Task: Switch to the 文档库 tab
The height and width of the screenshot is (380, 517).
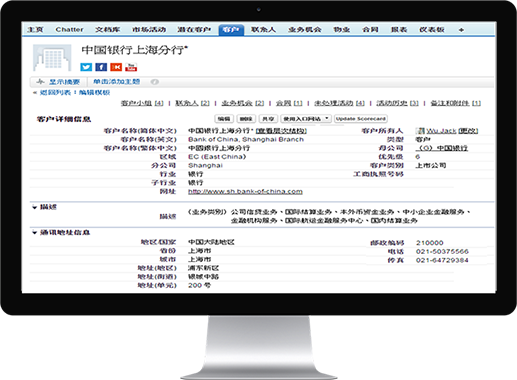Action: click(x=107, y=30)
